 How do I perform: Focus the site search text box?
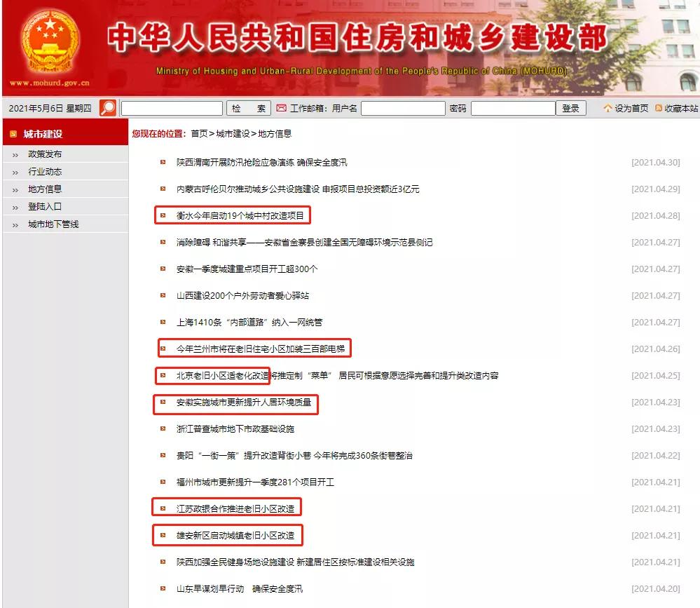coord(172,108)
